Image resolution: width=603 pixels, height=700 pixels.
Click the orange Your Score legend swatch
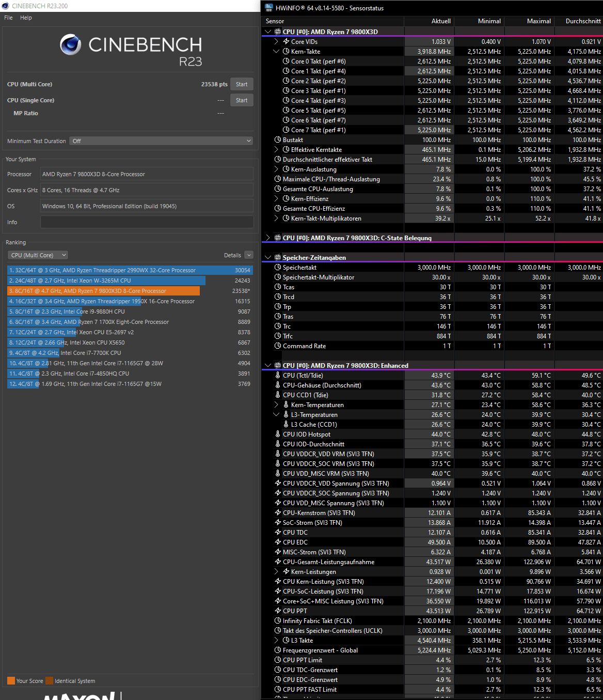11,681
